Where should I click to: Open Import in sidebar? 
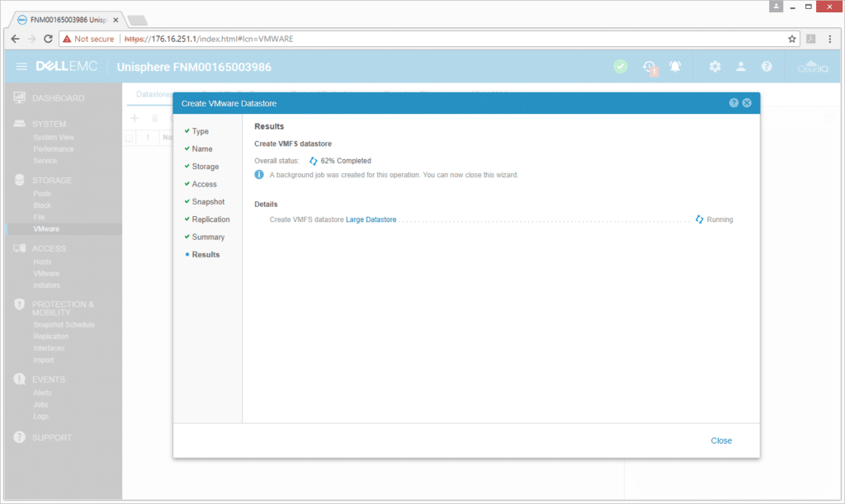[43, 360]
